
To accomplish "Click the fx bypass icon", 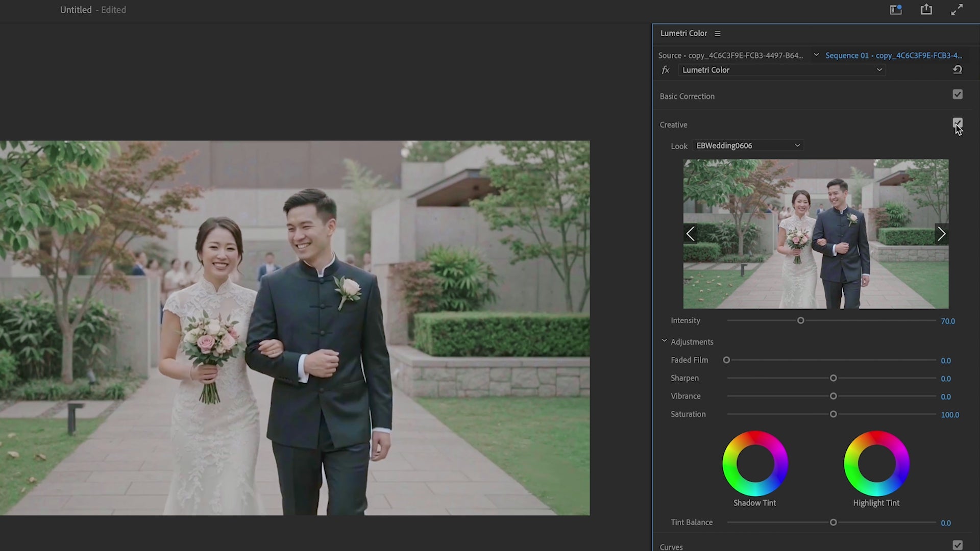I will tap(666, 70).
